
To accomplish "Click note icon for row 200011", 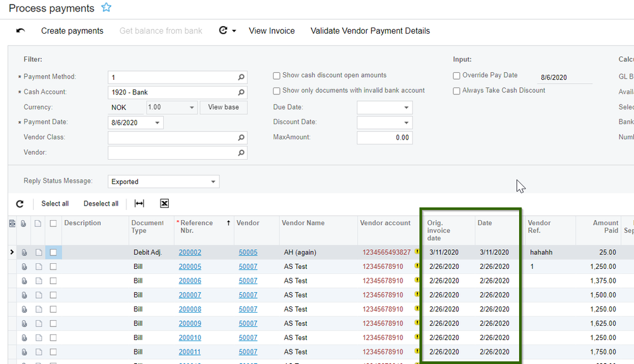I will click(x=39, y=352).
